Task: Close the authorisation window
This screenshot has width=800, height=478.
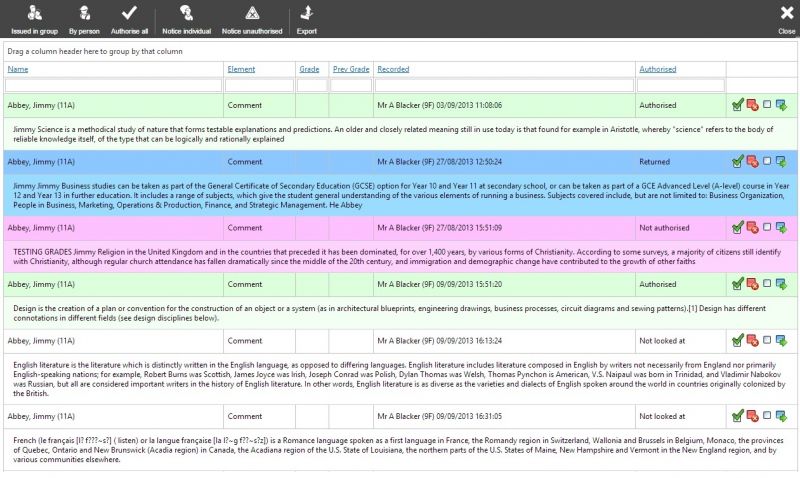Action: [x=787, y=18]
